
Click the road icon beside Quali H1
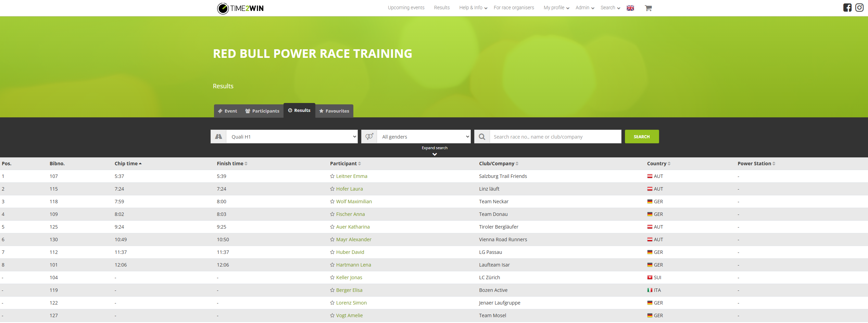point(218,137)
